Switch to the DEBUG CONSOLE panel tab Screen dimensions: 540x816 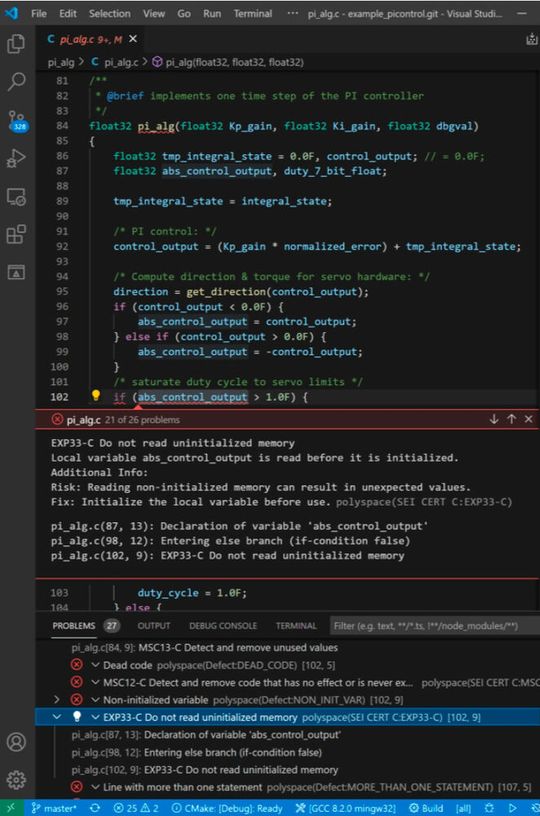coord(223,626)
